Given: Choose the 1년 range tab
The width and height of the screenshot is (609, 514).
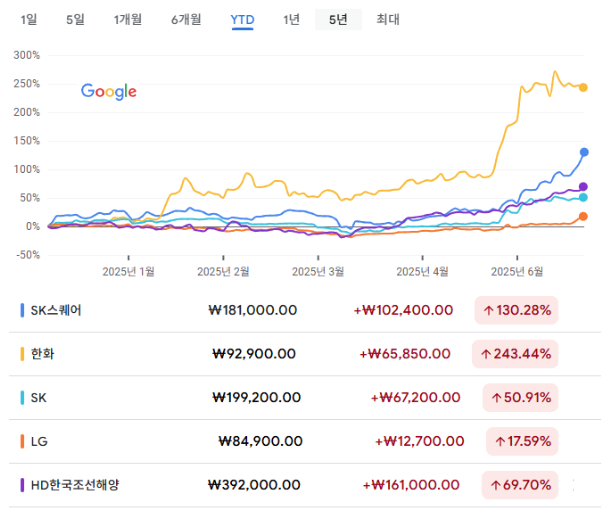Looking at the screenshot, I should click(291, 19).
